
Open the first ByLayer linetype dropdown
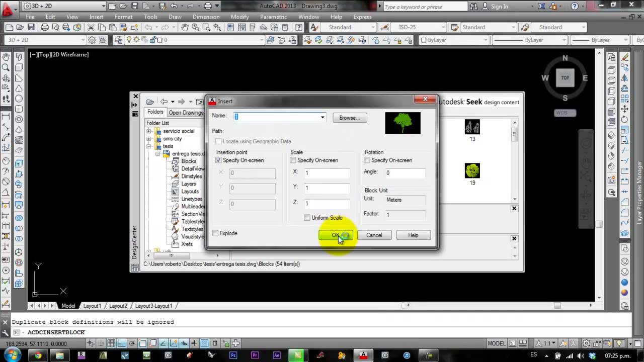[x=563, y=40]
